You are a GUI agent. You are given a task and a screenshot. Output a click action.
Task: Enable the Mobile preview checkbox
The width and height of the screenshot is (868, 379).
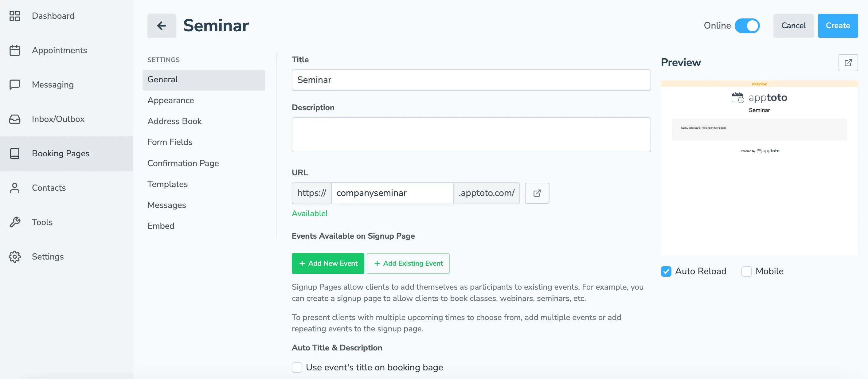(x=747, y=271)
